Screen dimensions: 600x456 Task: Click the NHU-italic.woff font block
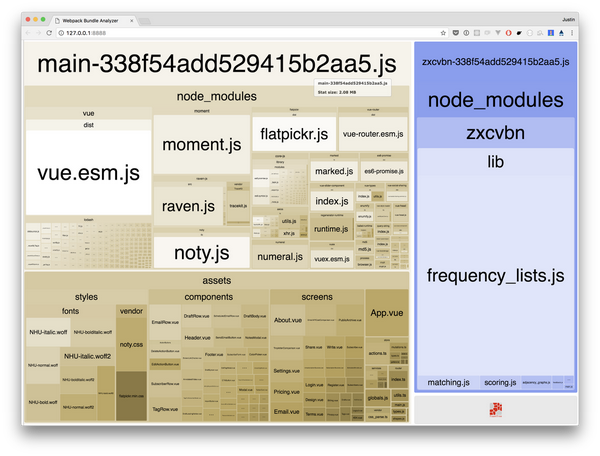pyautogui.click(x=48, y=332)
